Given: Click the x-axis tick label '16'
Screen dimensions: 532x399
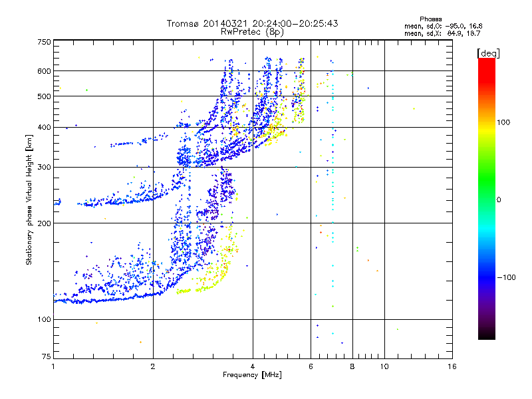Looking at the screenshot, I should click(452, 366).
